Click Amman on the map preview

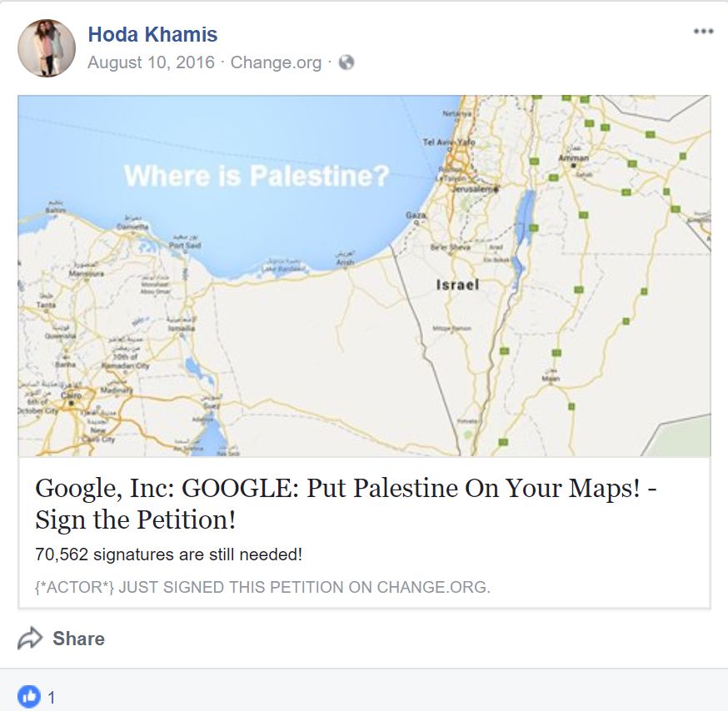575,158
